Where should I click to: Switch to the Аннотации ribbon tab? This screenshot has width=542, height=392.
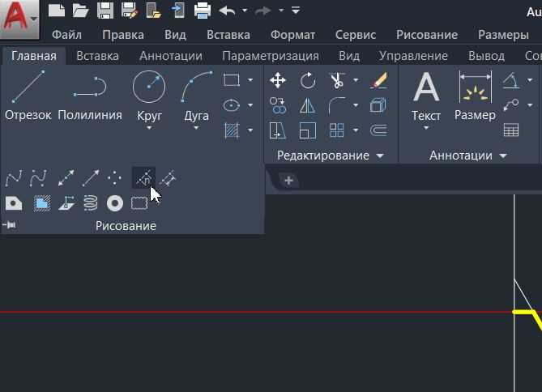point(171,56)
